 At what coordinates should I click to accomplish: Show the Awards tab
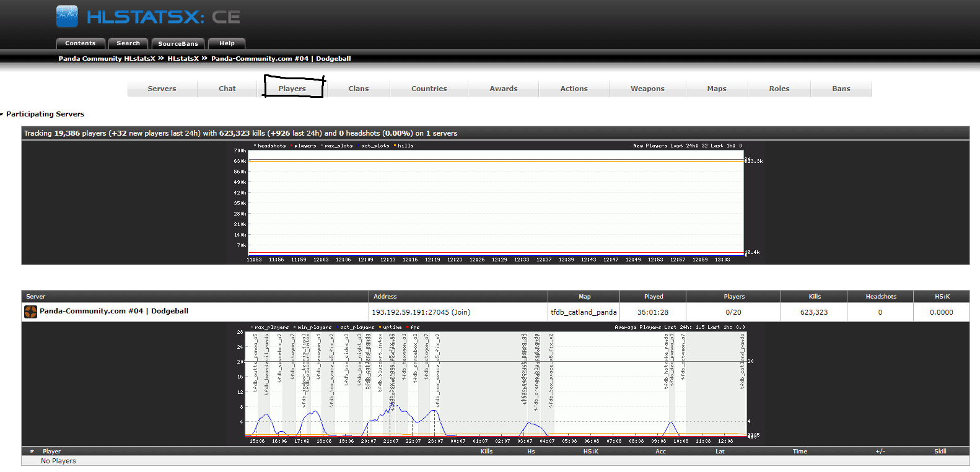(x=503, y=89)
